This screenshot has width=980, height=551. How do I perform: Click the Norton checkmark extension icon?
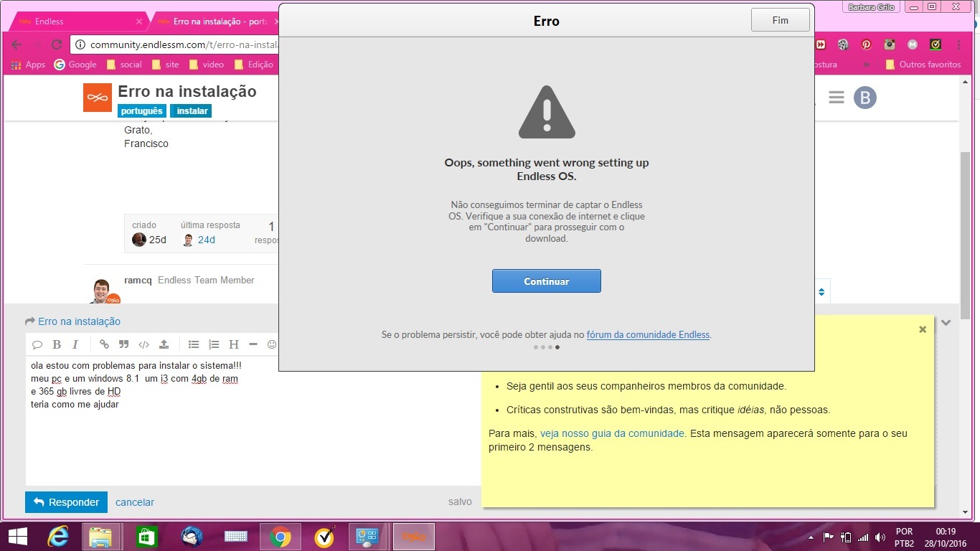coord(936,44)
